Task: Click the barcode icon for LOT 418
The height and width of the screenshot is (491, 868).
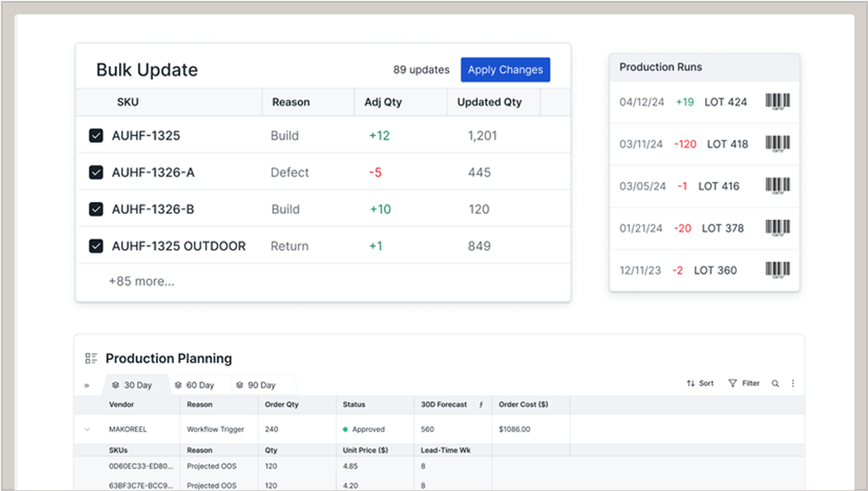Action: click(x=778, y=145)
